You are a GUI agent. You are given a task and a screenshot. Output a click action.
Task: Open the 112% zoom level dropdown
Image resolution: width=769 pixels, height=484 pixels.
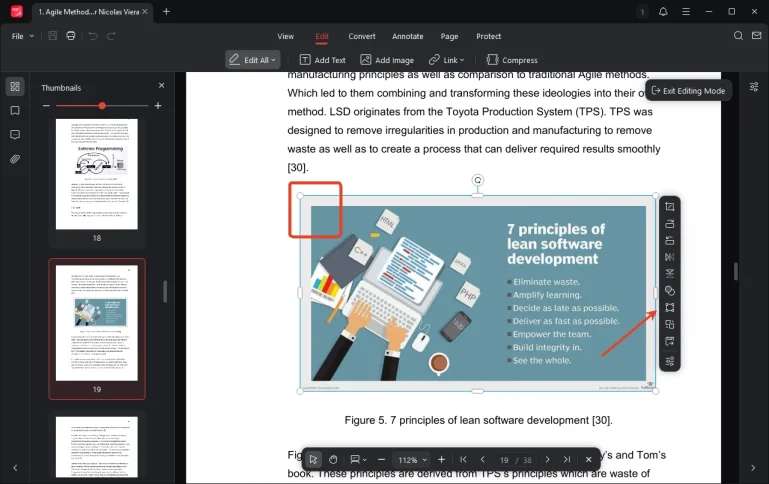412,460
